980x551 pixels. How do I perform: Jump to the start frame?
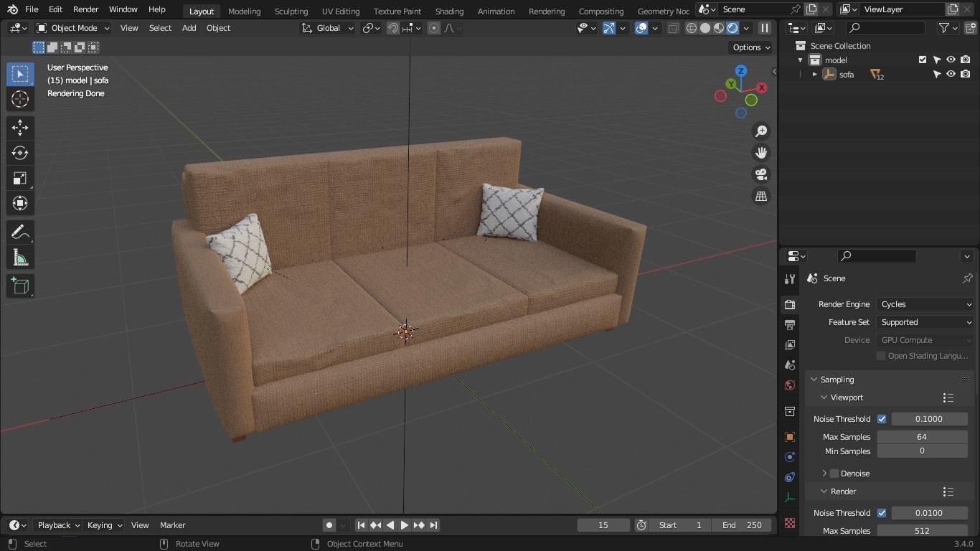click(361, 525)
